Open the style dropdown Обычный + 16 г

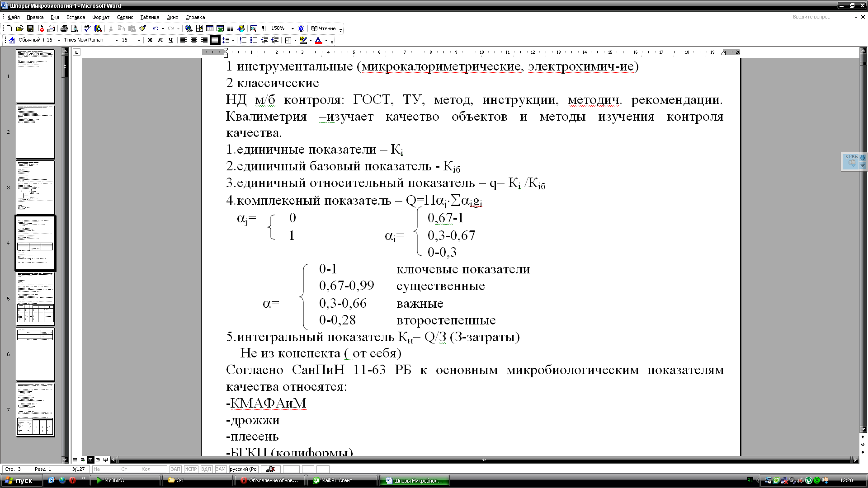[x=59, y=40]
